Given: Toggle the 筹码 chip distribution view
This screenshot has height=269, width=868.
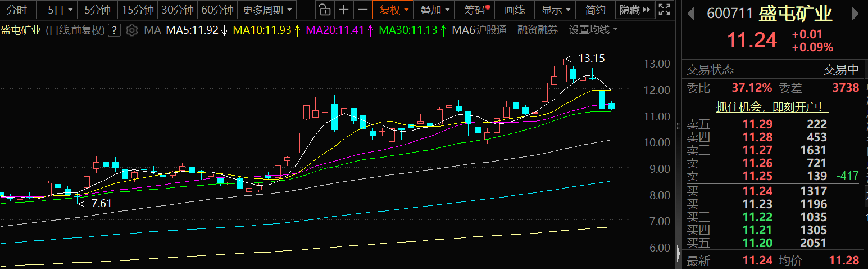Looking at the screenshot, I should coord(477,10).
